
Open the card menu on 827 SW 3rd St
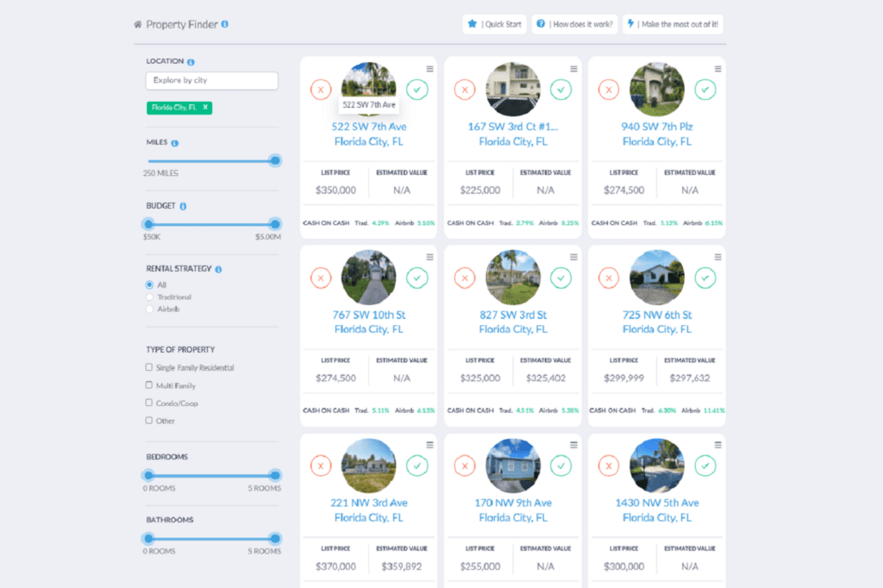coord(573,256)
